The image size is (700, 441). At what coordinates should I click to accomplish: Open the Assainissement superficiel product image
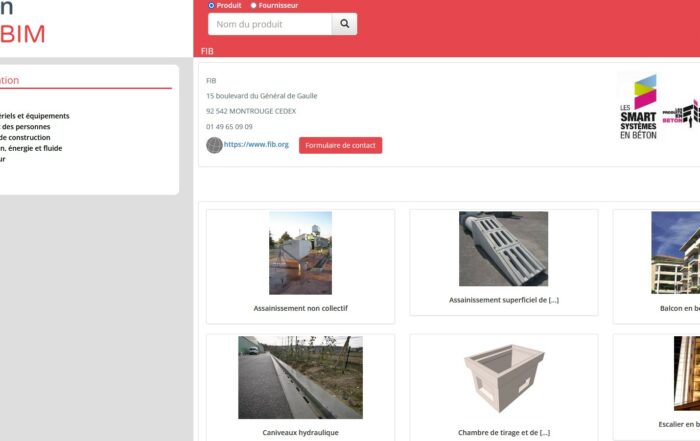point(503,249)
